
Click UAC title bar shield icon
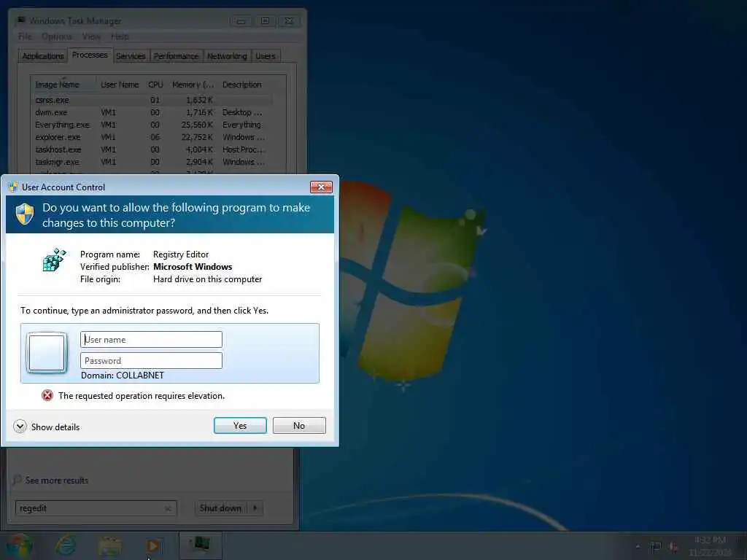coord(13,187)
